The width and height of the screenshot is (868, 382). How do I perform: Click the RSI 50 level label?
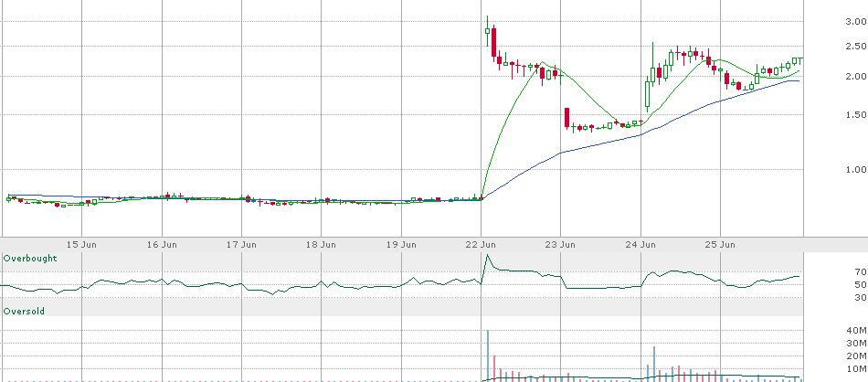[x=861, y=284]
